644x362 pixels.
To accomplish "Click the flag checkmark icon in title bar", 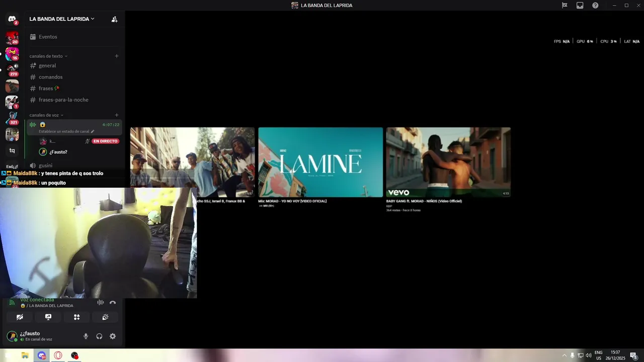I will click(565, 6).
